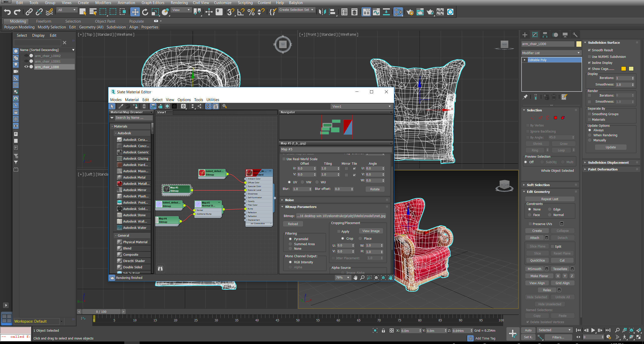Open the Mirror tool in main toolbar
The width and height of the screenshot is (644, 344).
[x=322, y=12]
